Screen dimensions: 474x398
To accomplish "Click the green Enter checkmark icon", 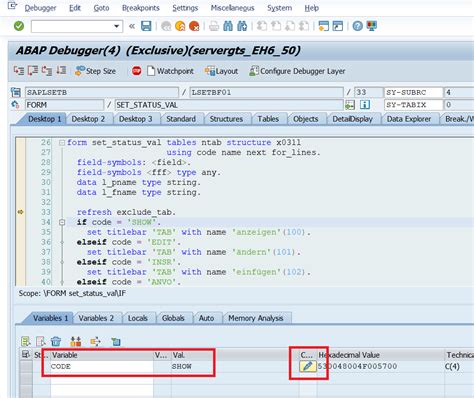I will 19,26.
